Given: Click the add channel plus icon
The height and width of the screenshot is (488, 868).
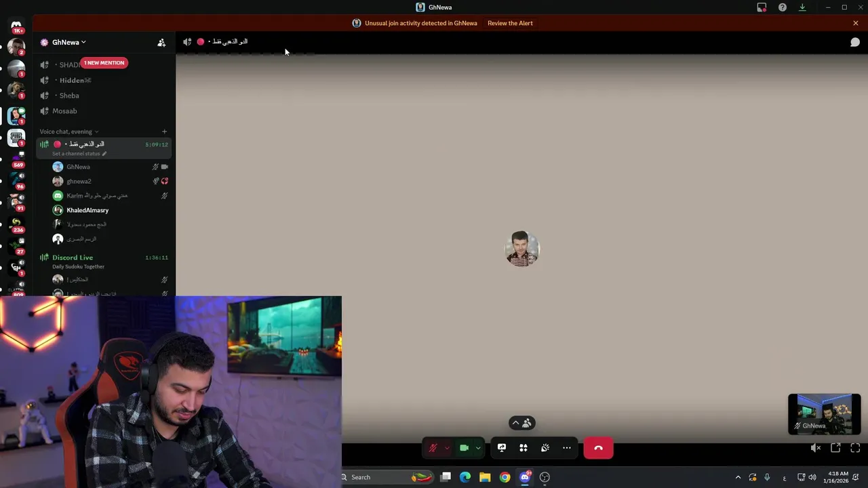Looking at the screenshot, I should click(x=164, y=131).
